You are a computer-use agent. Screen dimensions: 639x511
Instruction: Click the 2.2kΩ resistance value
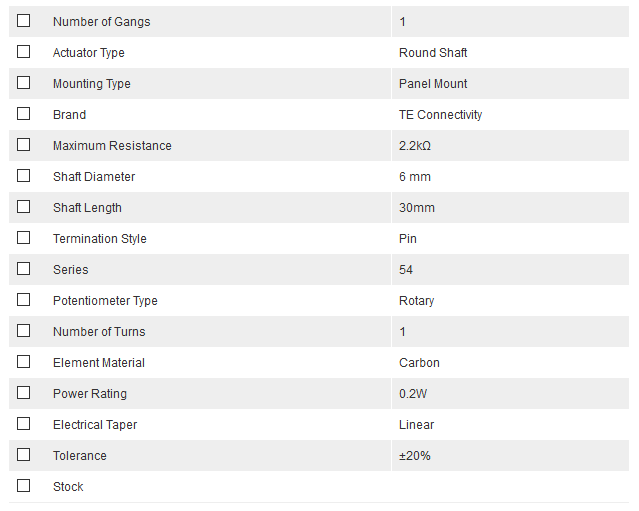(415, 146)
